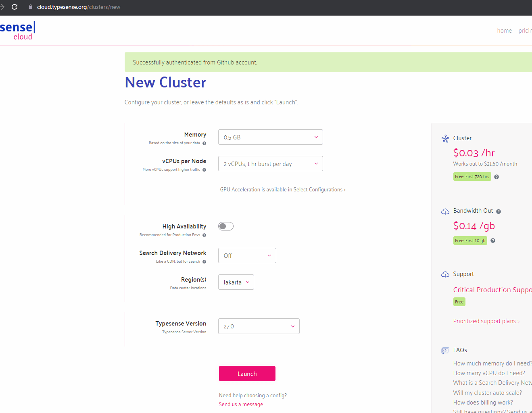
Task: Click the browser forward arrow
Action: coord(2,7)
